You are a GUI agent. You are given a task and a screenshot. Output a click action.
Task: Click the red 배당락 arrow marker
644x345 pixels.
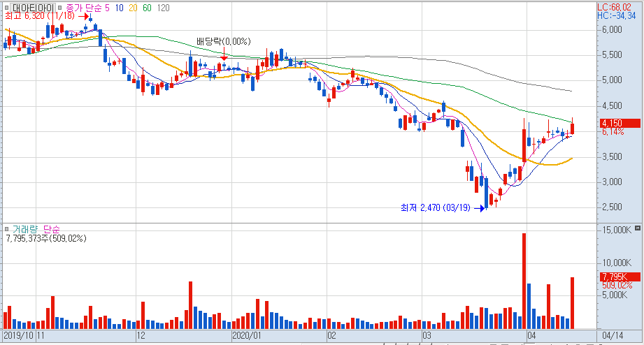(x=224, y=54)
